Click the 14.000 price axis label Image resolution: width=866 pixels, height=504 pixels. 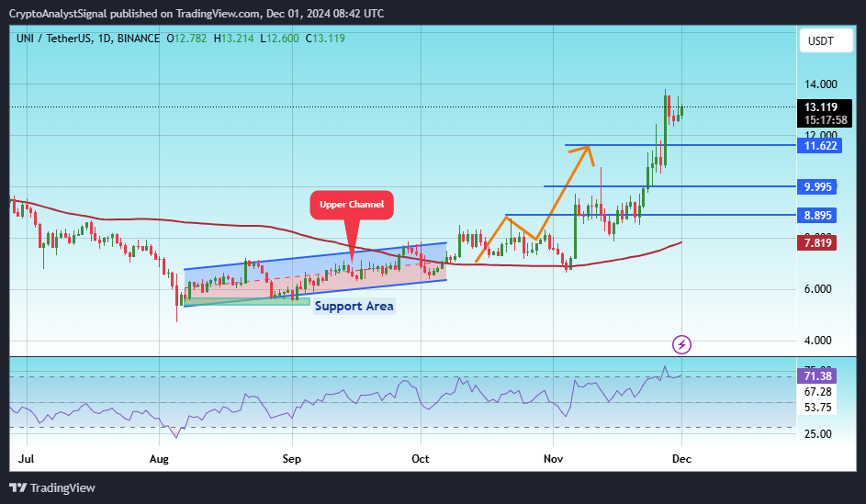coord(821,84)
